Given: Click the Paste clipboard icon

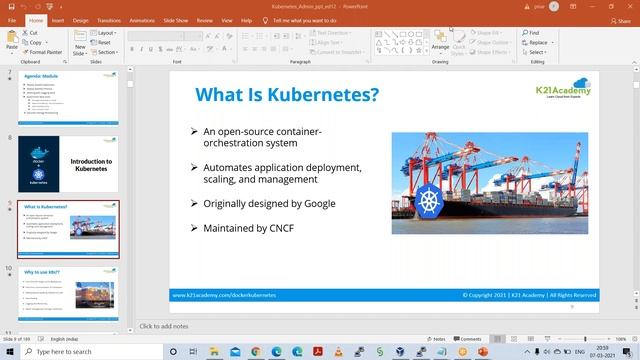Looking at the screenshot, I should coord(12,38).
